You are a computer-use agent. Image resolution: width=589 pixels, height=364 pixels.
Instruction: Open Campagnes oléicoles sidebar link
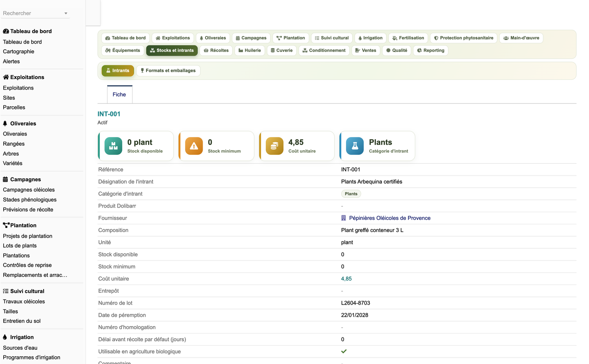[x=29, y=190]
